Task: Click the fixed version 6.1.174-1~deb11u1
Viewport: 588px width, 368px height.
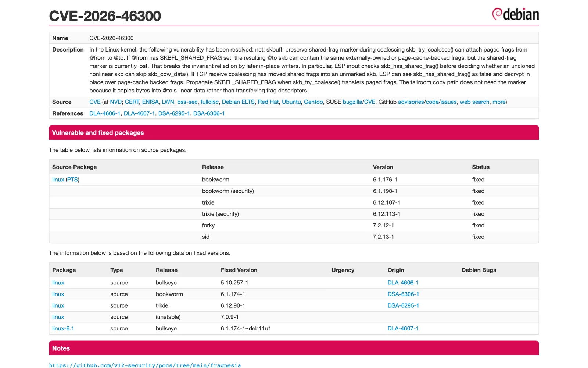Action: click(x=246, y=328)
